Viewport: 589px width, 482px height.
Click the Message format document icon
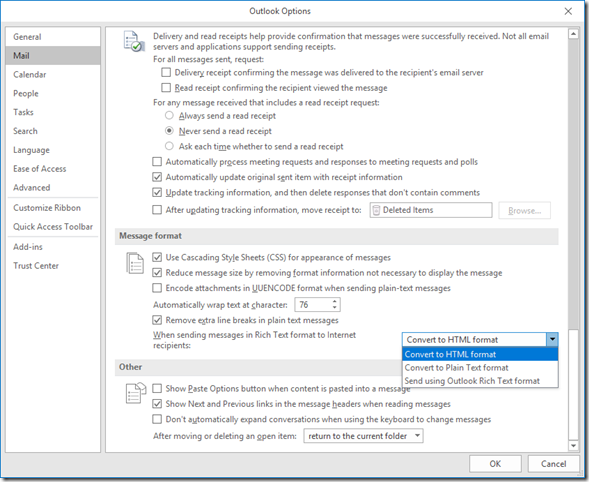(135, 263)
